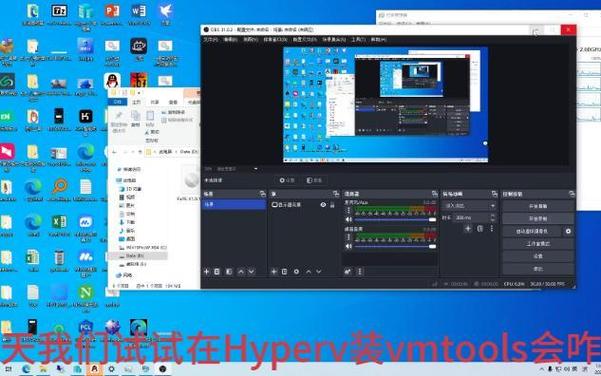The image size is (601, 376).
Task: Open OBS View menu
Action: point(250,39)
